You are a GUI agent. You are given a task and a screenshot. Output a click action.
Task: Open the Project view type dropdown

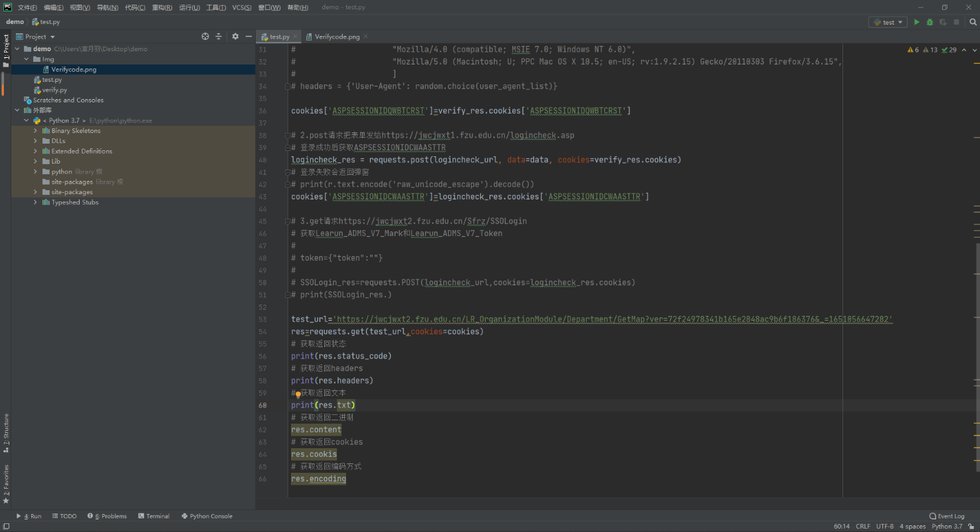[x=35, y=37]
